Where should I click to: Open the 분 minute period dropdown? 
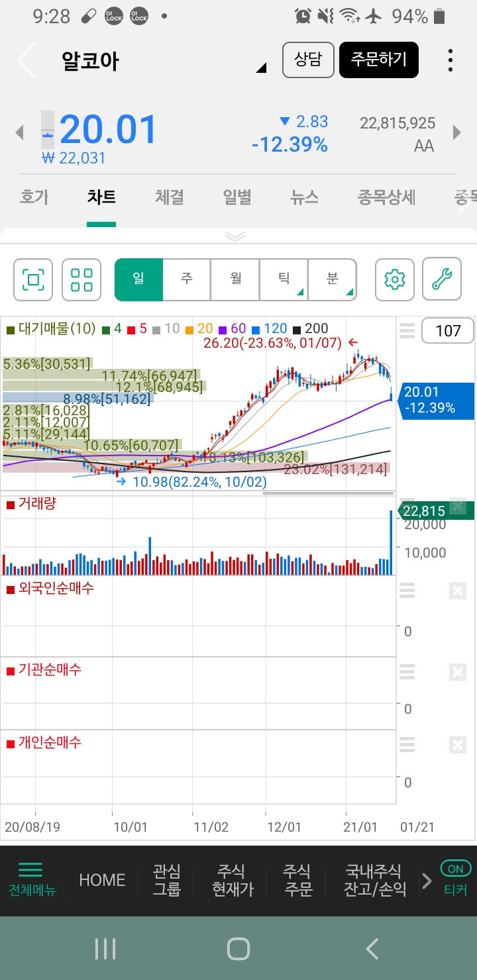click(x=332, y=279)
